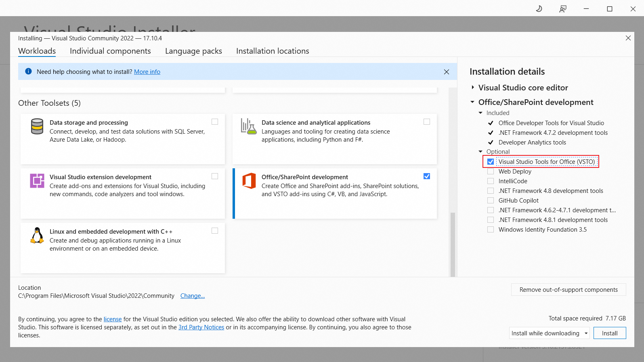Screen dimensions: 644x362
Task: Enable the Web Deploy optional component
Action: click(x=491, y=172)
